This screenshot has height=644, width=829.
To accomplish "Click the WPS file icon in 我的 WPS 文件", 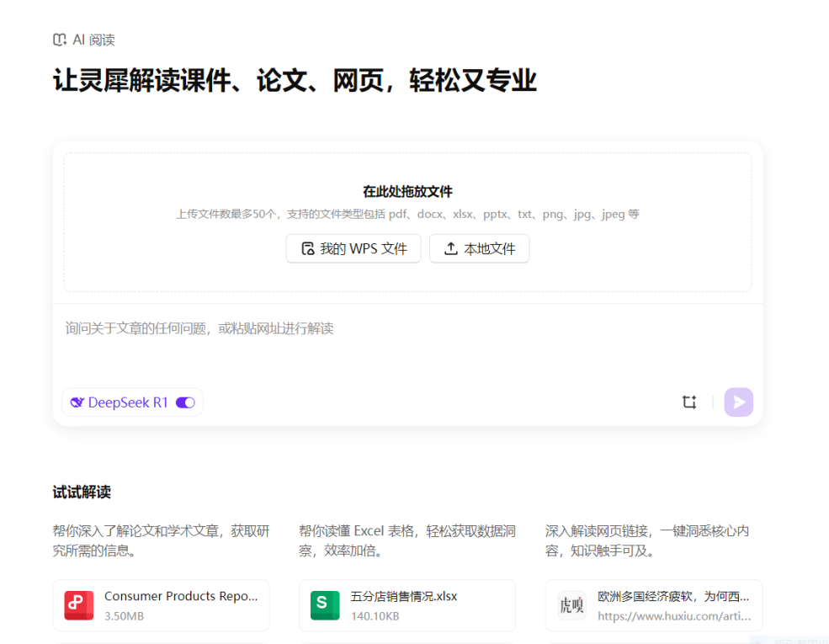I will coord(307,248).
